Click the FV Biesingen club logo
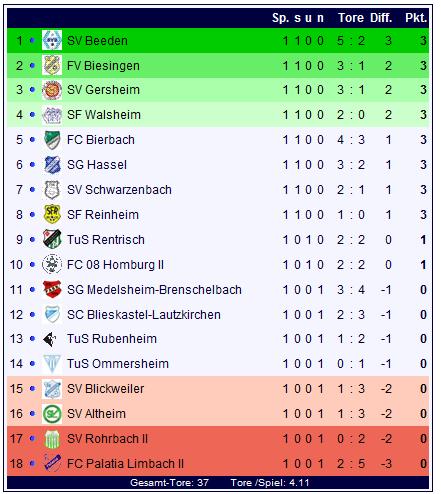The image size is (441, 494). [52, 65]
